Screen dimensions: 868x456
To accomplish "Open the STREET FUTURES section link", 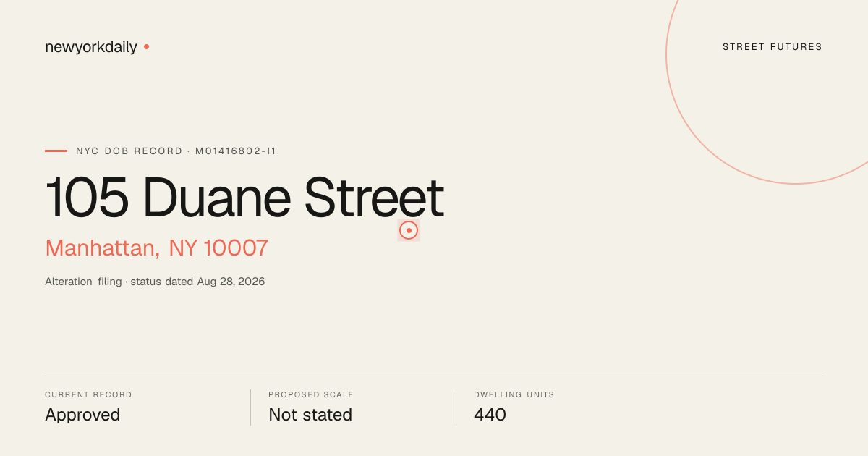I will [x=773, y=47].
